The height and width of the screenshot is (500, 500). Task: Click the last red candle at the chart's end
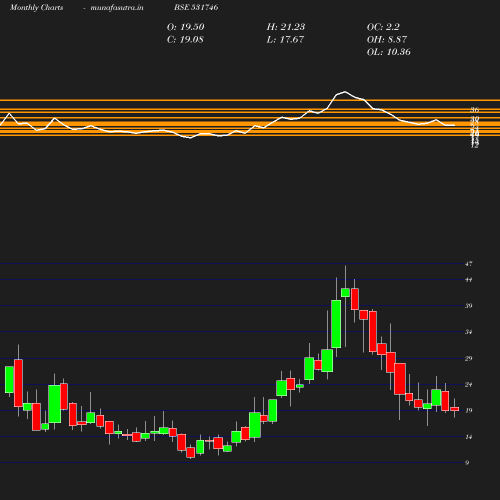click(455, 409)
